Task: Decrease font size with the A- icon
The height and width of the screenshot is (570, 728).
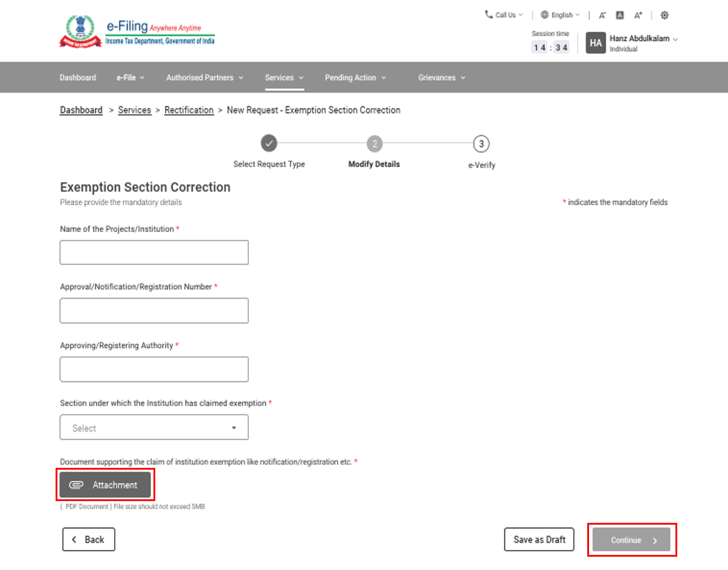Action: coord(602,15)
